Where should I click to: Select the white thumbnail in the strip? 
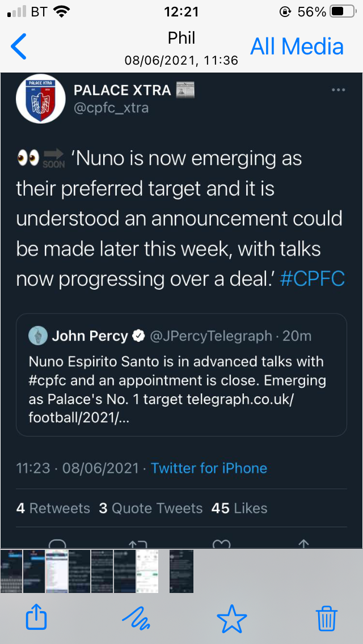click(x=147, y=571)
